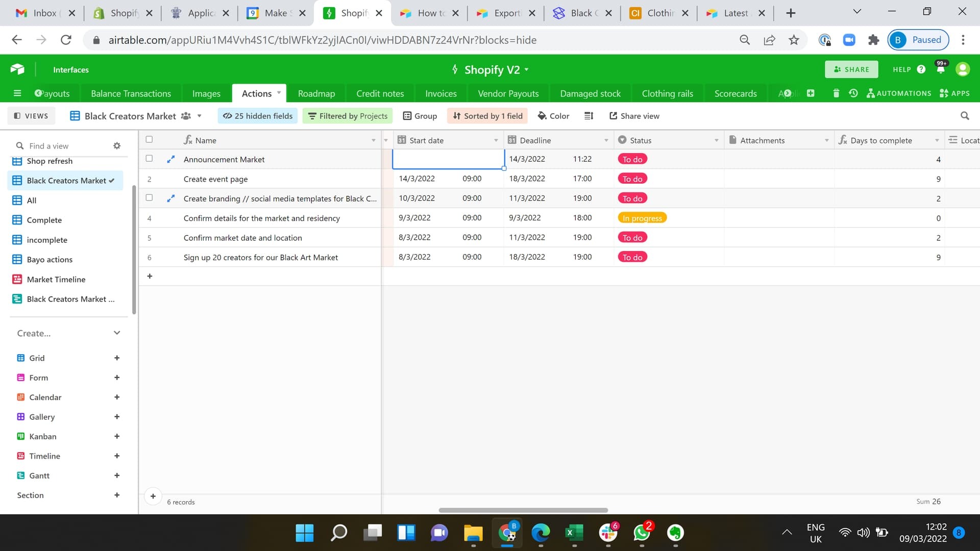Open Windows Start menu
Image resolution: width=980 pixels, height=551 pixels.
[305, 533]
